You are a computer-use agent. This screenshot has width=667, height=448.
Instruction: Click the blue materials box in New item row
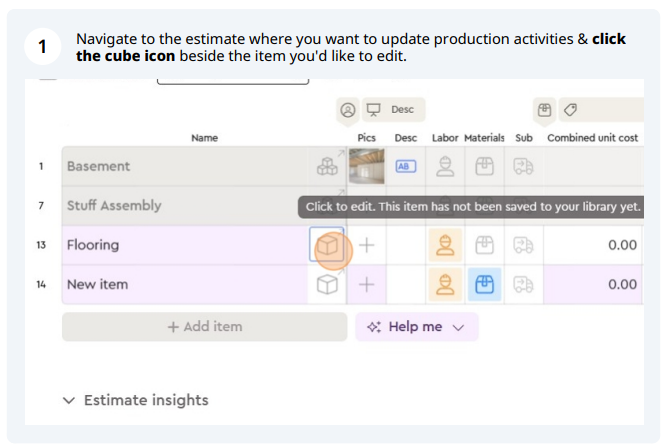point(484,284)
